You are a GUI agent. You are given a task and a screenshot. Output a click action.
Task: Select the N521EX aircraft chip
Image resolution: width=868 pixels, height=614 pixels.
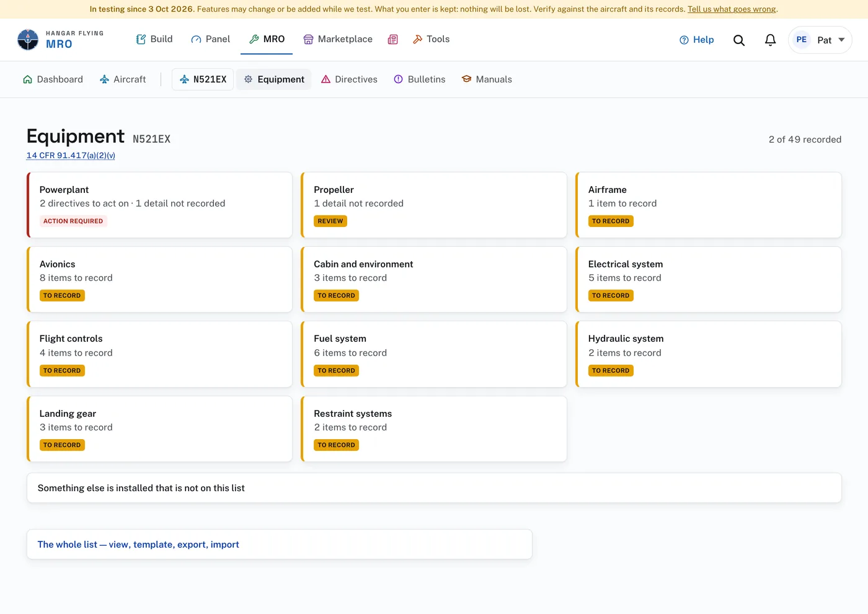click(203, 79)
